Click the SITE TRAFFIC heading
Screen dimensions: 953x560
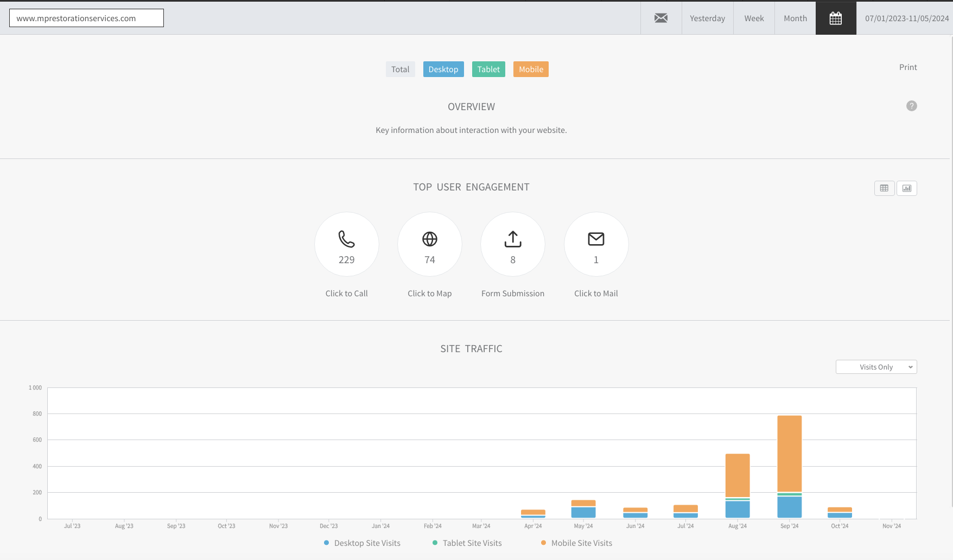click(471, 349)
